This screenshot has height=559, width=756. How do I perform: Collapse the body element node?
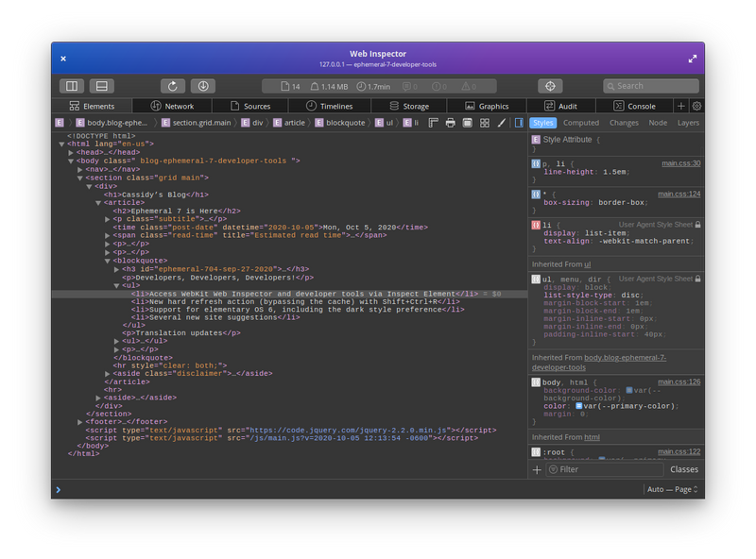[71, 161]
